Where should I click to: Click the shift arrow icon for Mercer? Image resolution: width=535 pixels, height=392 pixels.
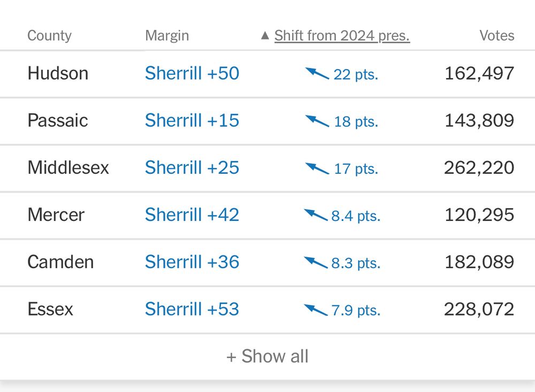(x=316, y=215)
